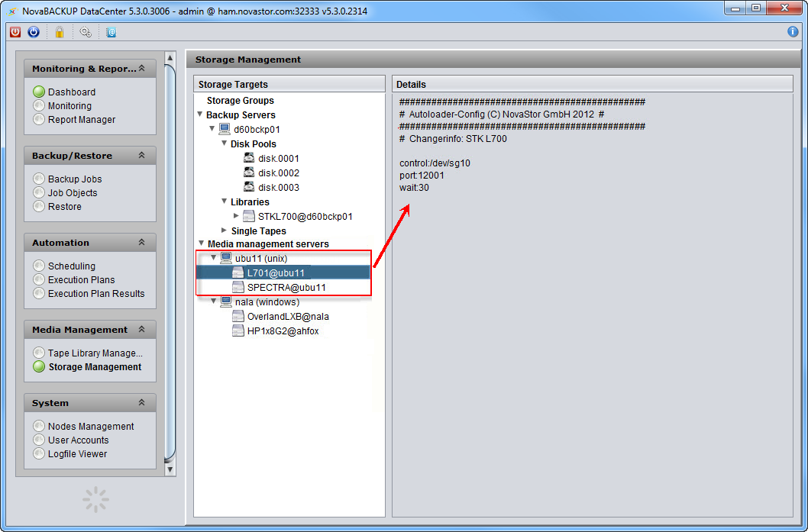This screenshot has width=808, height=532.
Task: Click the Details panel header
Action: (x=592, y=84)
